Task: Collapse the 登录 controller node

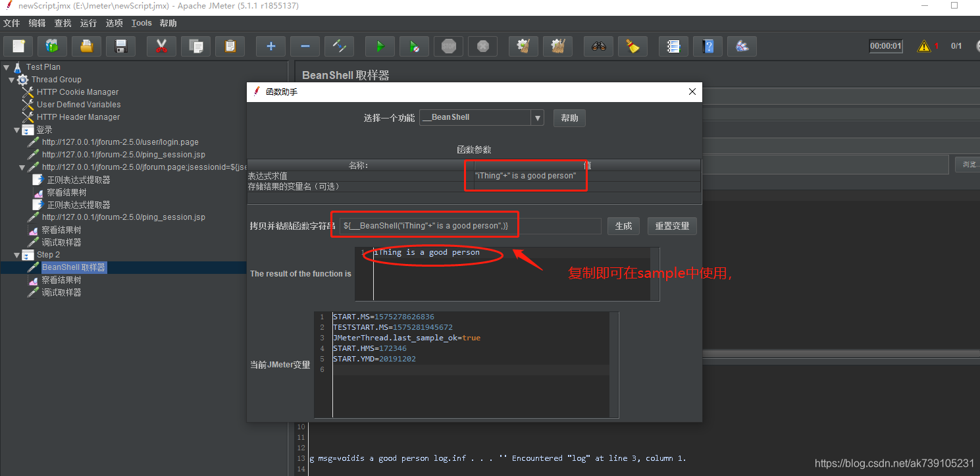Action: click(x=17, y=130)
